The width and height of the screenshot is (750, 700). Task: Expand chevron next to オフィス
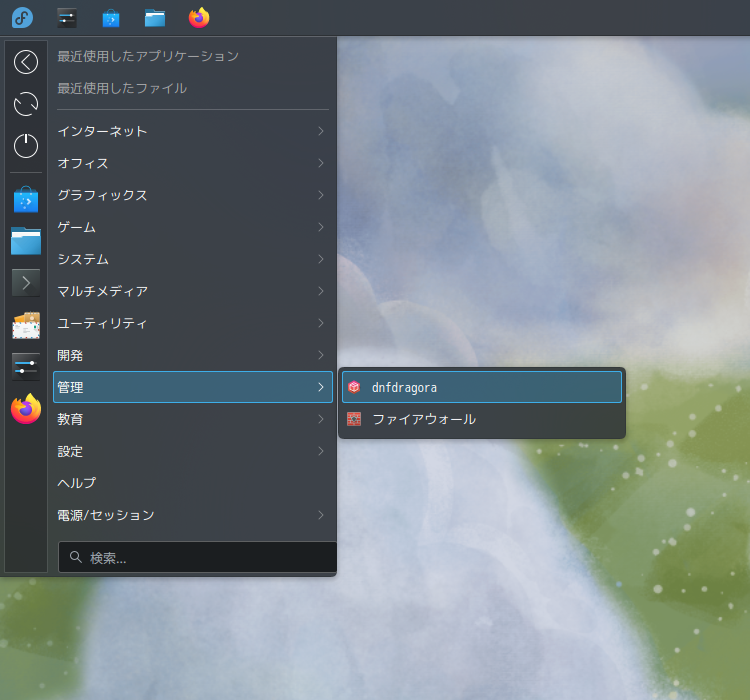(321, 163)
